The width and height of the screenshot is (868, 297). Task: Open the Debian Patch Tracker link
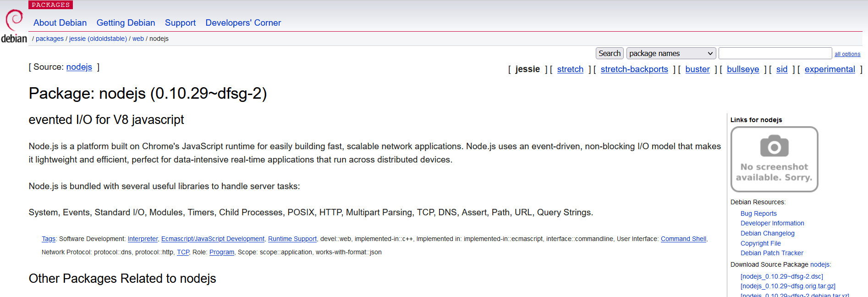point(772,253)
